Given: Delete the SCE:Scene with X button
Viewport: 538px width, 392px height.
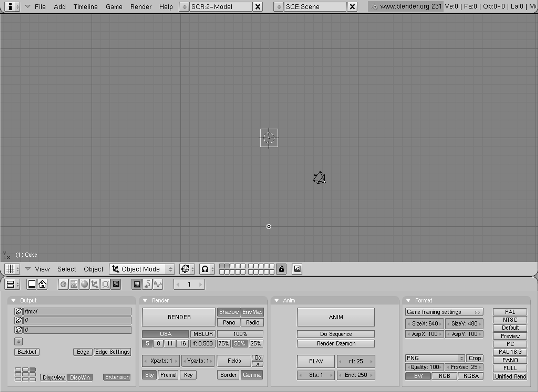Looking at the screenshot, I should tap(352, 7).
